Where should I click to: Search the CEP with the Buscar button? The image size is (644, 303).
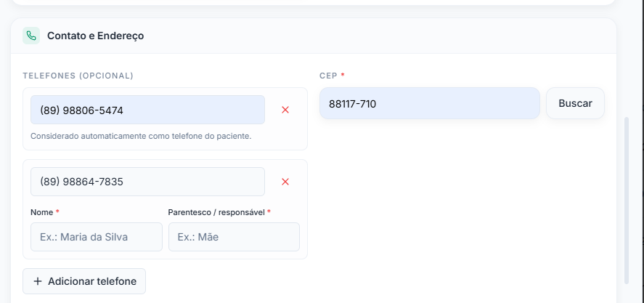pyautogui.click(x=575, y=103)
